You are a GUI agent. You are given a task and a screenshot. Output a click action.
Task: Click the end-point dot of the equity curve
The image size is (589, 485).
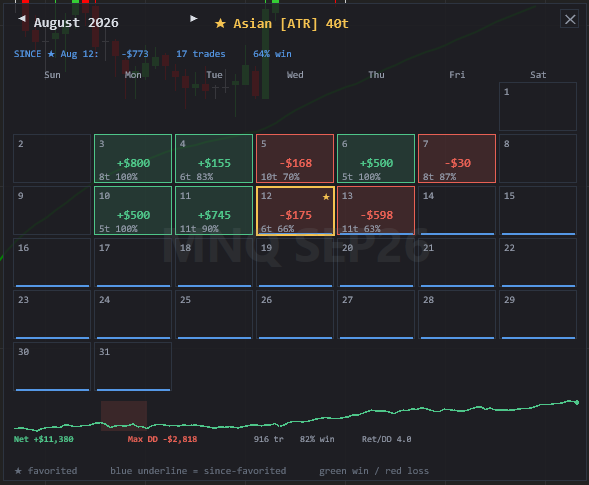coord(577,402)
